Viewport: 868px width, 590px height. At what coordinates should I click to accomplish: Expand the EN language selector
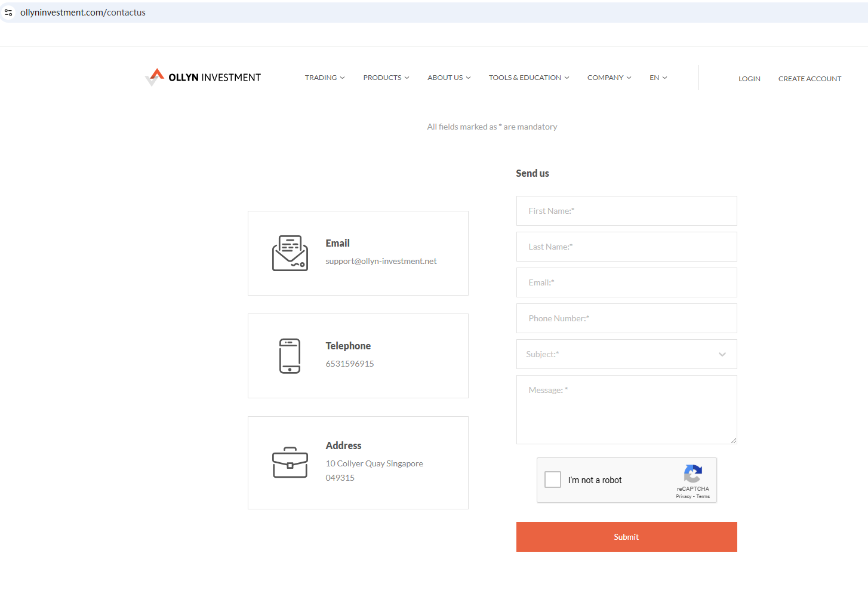tap(658, 78)
